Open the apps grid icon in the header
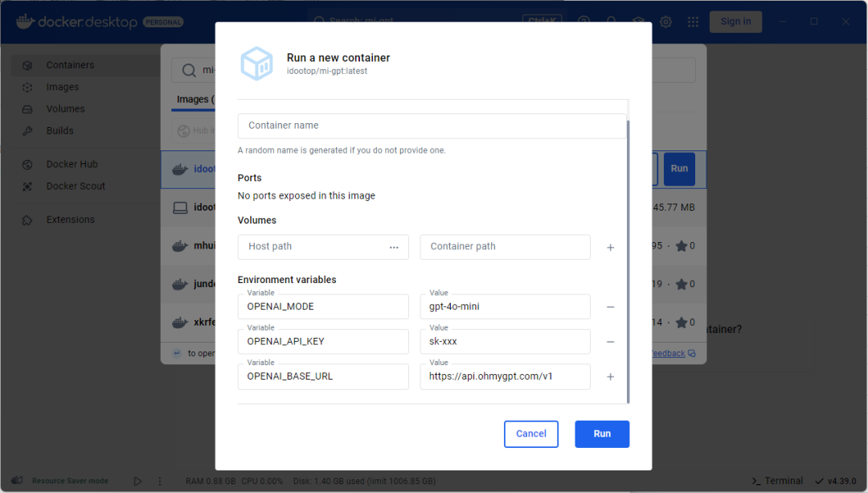This screenshot has height=493, width=868. 693,22
